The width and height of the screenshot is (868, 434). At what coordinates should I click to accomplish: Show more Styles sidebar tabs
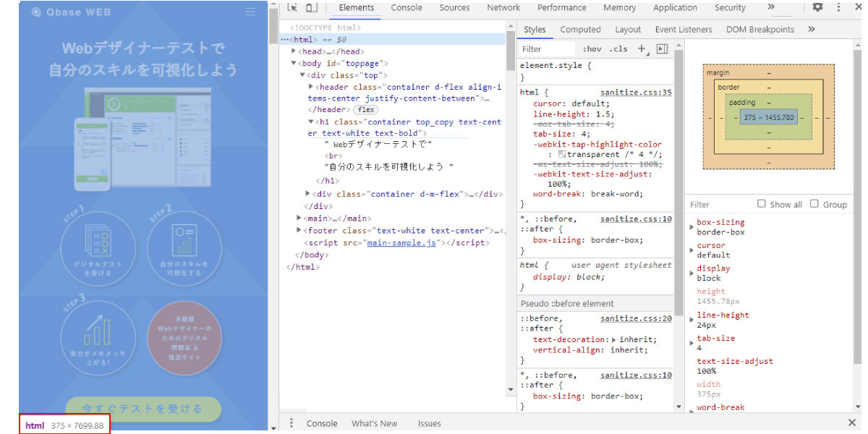(812, 29)
